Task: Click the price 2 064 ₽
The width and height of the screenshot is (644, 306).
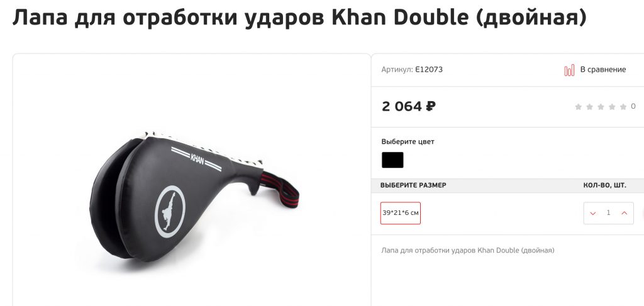Action: click(x=409, y=107)
